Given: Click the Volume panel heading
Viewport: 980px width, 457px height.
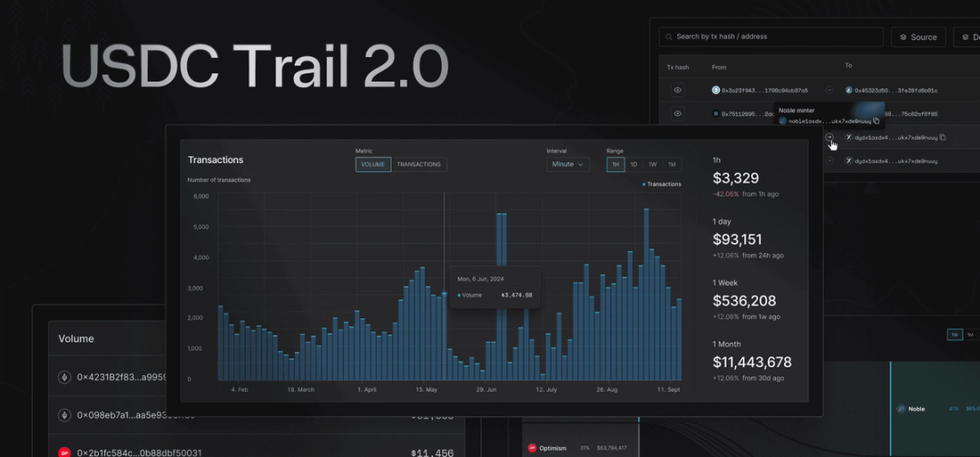Looking at the screenshot, I should pyautogui.click(x=76, y=339).
